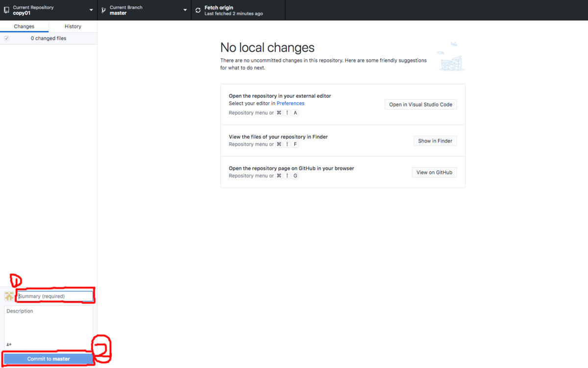Screen dimensions: 588x368
Task: Click the 'No local changes' heading
Action: point(268,48)
